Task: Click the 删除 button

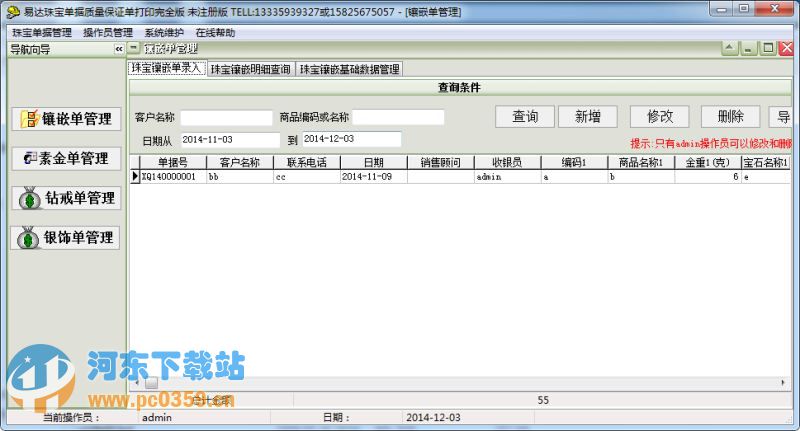Action: coord(731,117)
